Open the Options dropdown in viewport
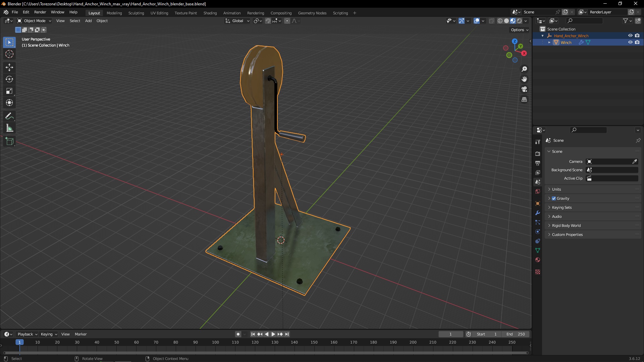This screenshot has width=644, height=362. pos(520,30)
